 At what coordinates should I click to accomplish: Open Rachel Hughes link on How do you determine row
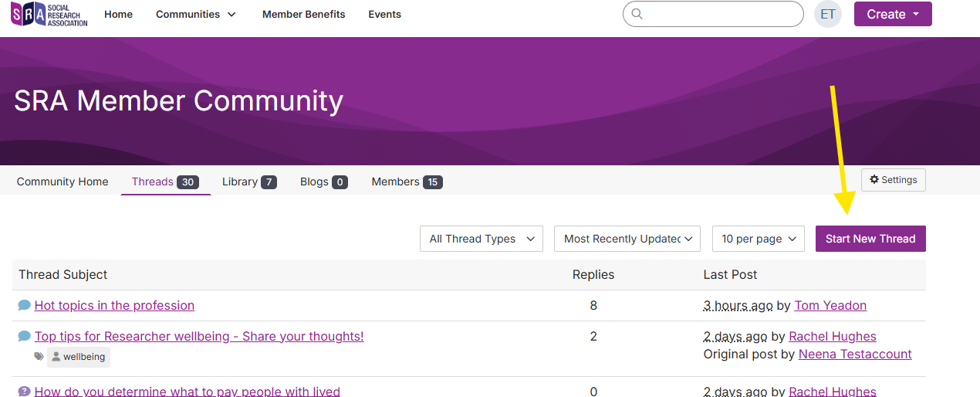(833, 392)
